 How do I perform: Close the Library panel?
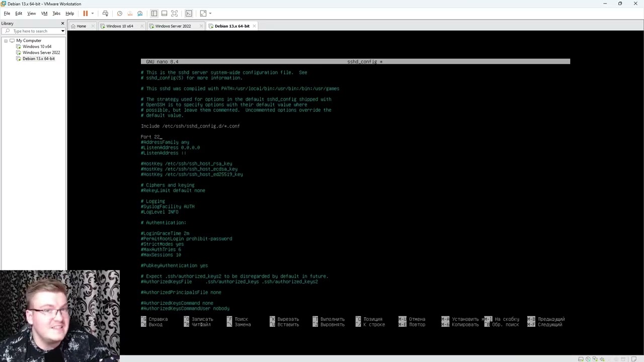[x=62, y=23]
